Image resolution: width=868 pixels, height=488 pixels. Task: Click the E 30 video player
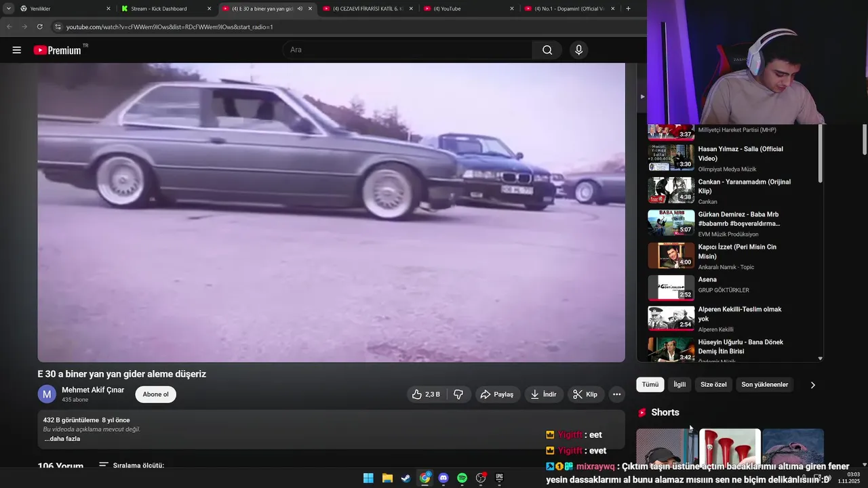pyautogui.click(x=331, y=212)
